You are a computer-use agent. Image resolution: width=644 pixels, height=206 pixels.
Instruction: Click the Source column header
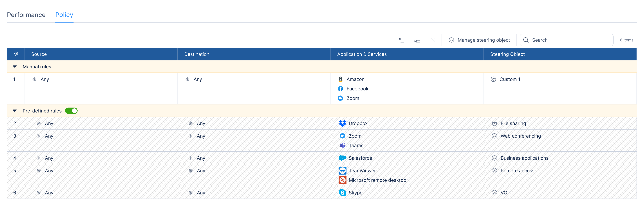(101, 54)
